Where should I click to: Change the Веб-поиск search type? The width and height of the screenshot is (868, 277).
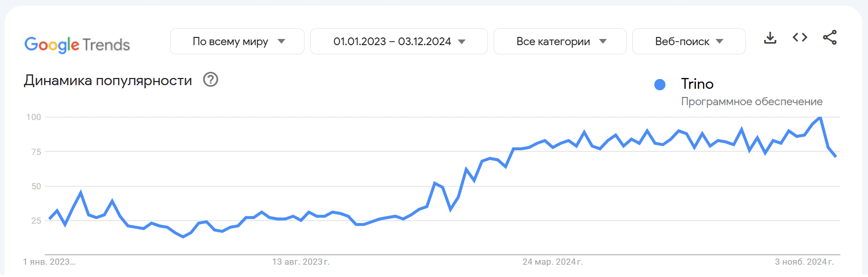(x=688, y=42)
